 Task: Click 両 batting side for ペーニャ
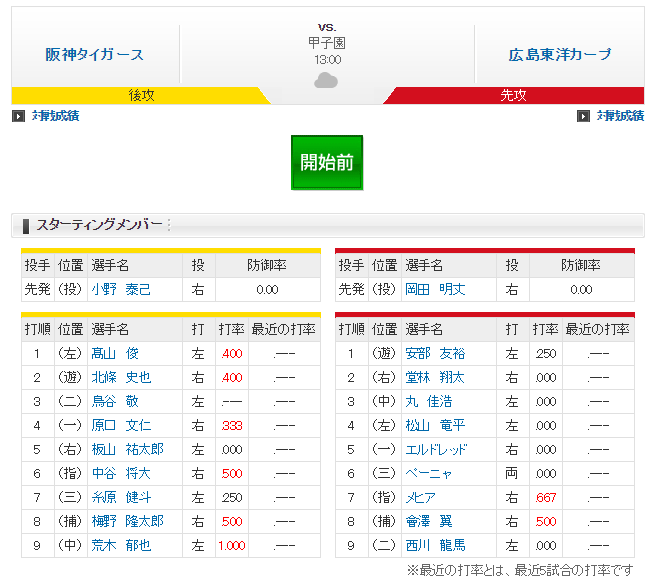(x=512, y=473)
